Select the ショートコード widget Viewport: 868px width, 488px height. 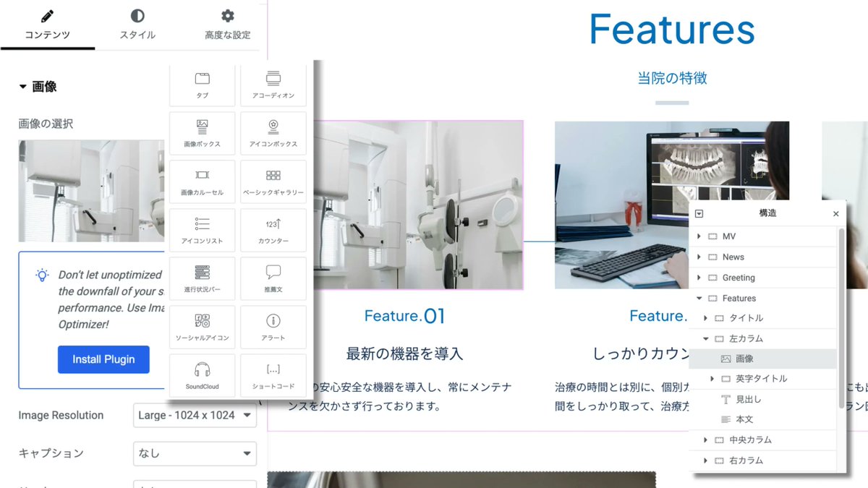(x=273, y=375)
